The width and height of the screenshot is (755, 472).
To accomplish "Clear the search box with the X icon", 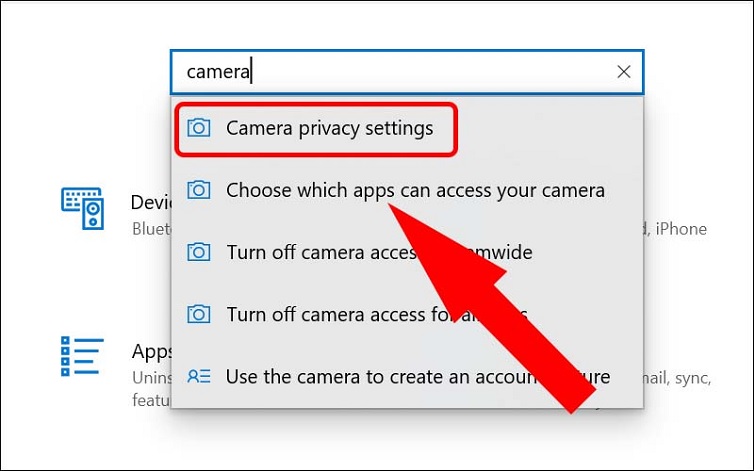I will pyautogui.click(x=624, y=72).
